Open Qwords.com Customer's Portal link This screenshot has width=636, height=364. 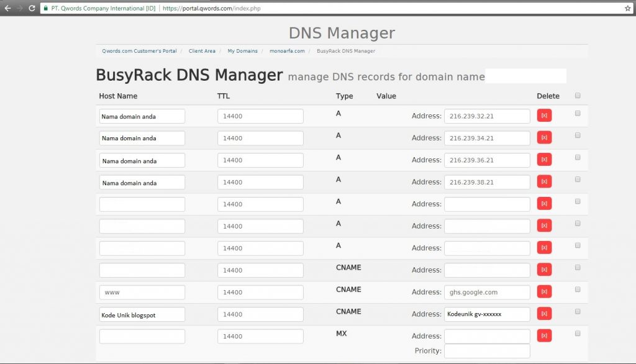pyautogui.click(x=139, y=51)
